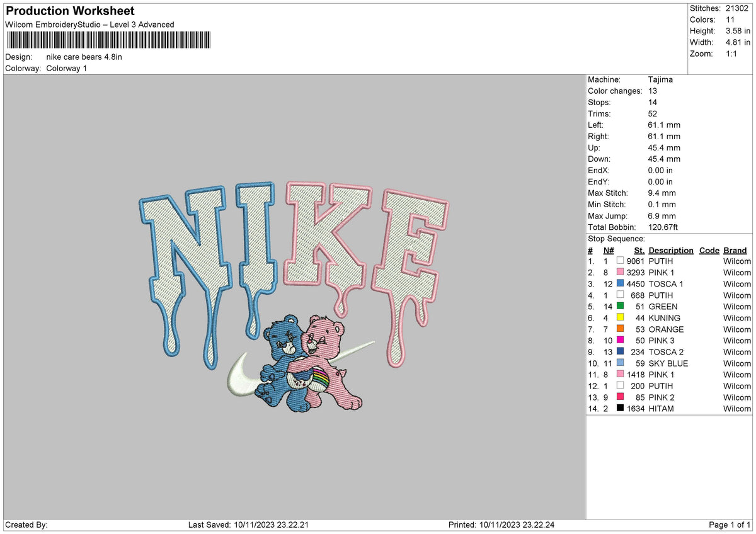Click the PINK 3 swatch in row 8
756x534 pixels.
point(621,341)
